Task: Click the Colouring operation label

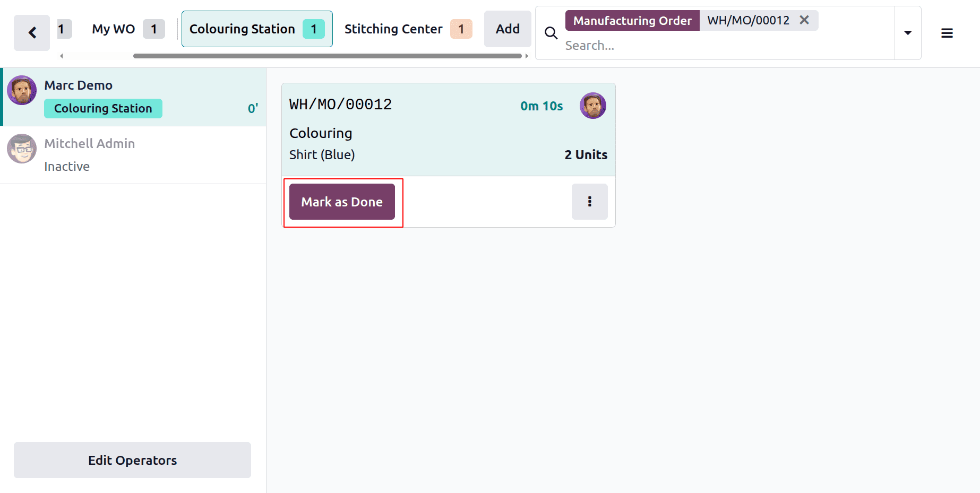Action: click(321, 133)
